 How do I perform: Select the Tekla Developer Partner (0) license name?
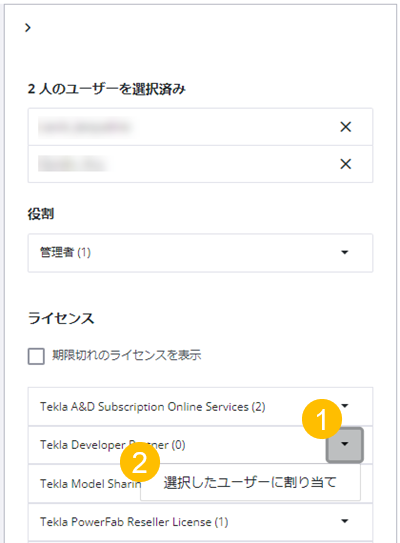pyautogui.click(x=113, y=445)
